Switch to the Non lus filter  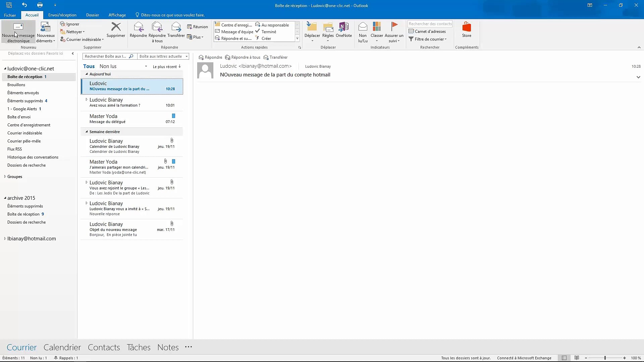pyautogui.click(x=108, y=66)
